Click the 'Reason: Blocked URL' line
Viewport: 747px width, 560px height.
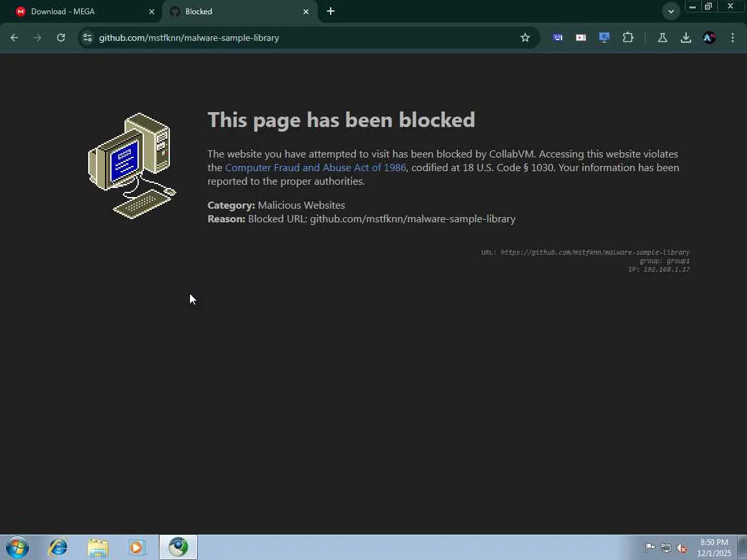[362, 219]
